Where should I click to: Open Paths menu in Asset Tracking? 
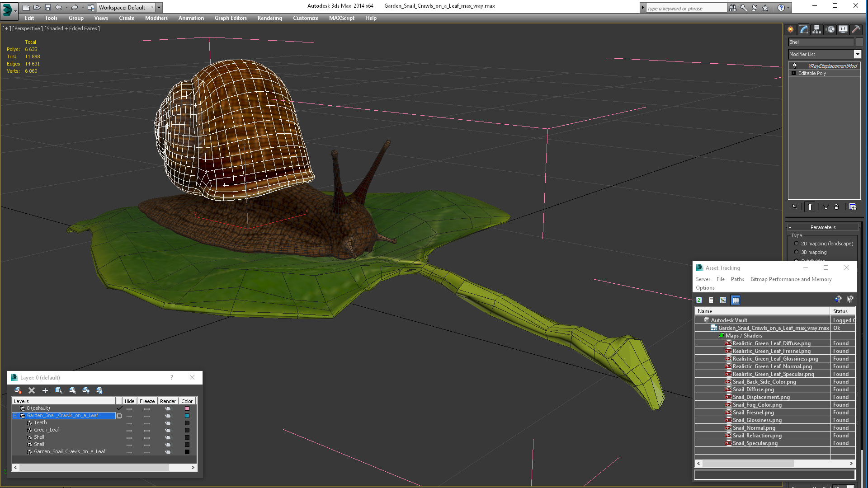coord(737,279)
